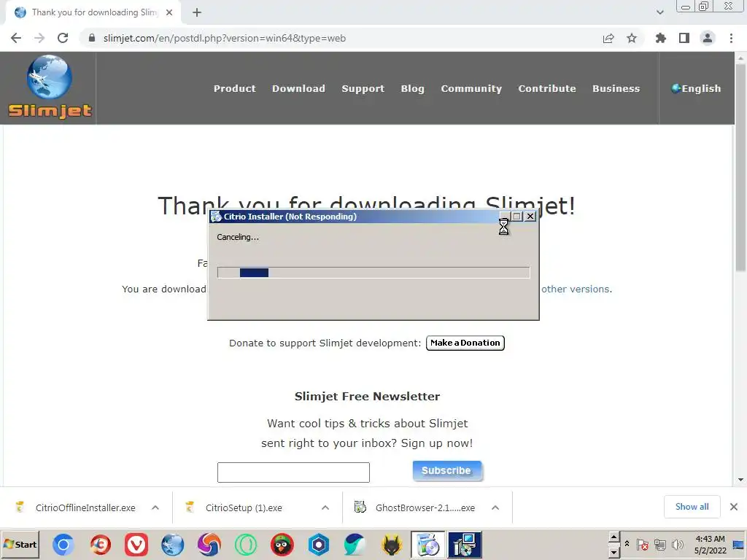
Task: Open the Action Center flag icon
Action: point(643,545)
